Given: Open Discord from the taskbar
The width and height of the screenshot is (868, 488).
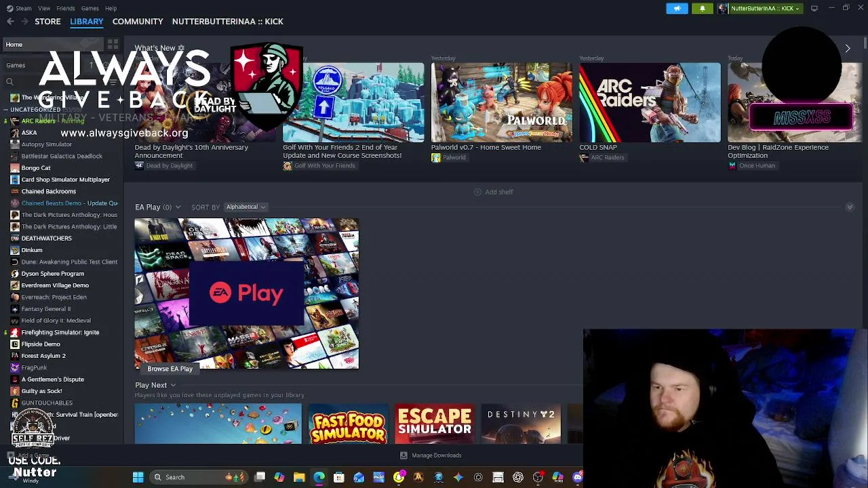Looking at the screenshot, I should tap(578, 477).
